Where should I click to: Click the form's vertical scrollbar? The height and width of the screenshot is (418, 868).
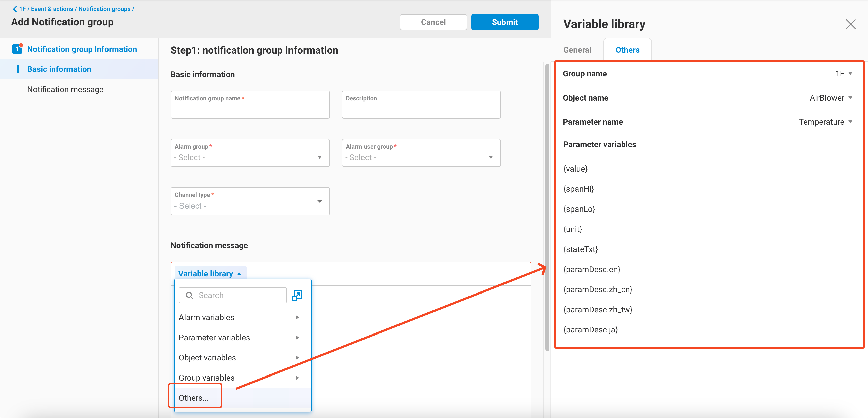tap(547, 207)
